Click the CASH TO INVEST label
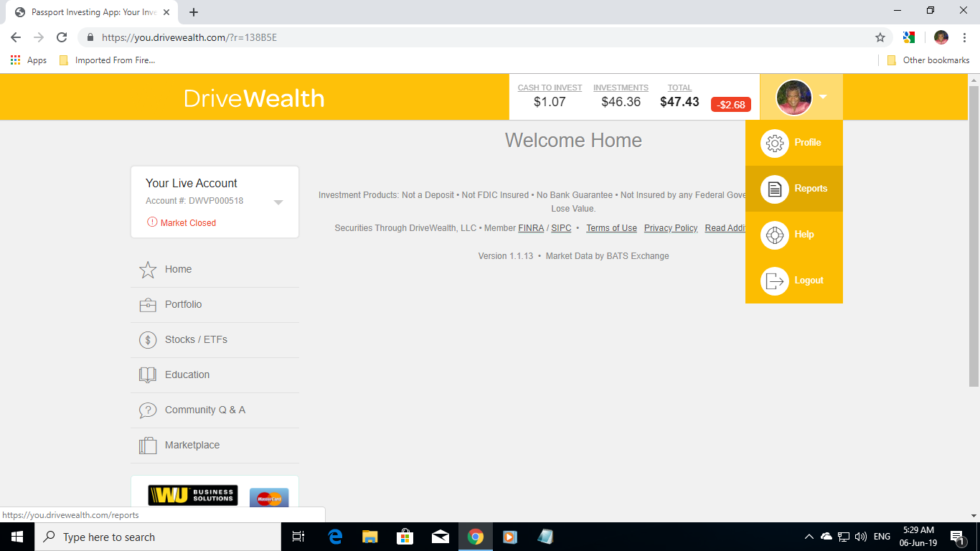Viewport: 980px width, 551px height. coord(550,88)
